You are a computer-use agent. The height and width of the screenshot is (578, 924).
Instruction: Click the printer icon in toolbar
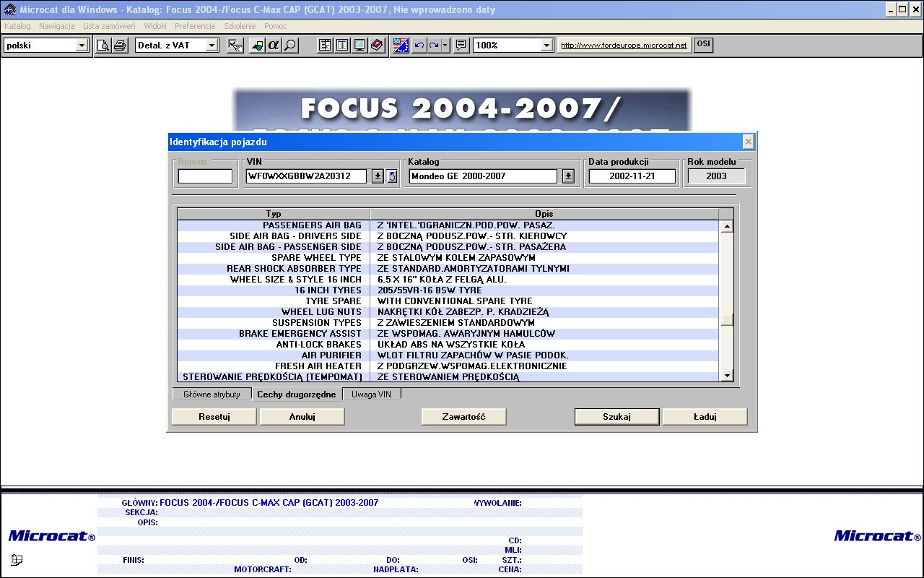(120, 46)
